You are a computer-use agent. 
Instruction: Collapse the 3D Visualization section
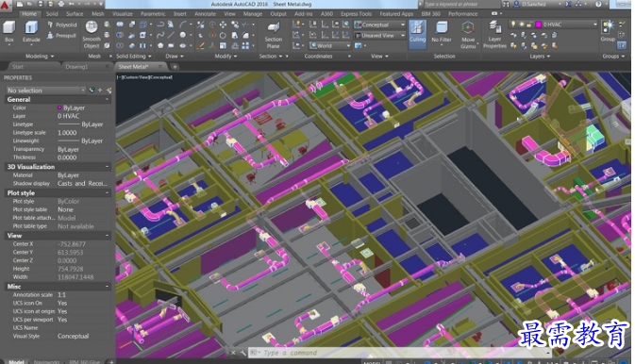click(107, 167)
